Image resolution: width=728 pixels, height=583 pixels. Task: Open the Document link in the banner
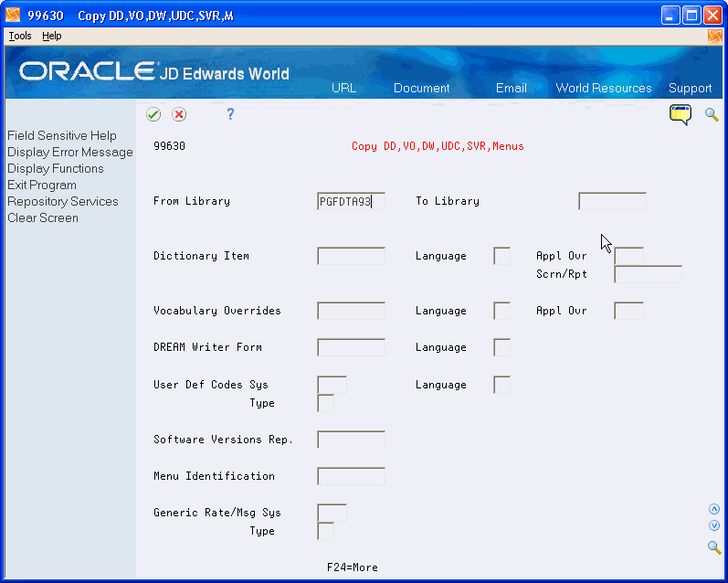point(422,89)
